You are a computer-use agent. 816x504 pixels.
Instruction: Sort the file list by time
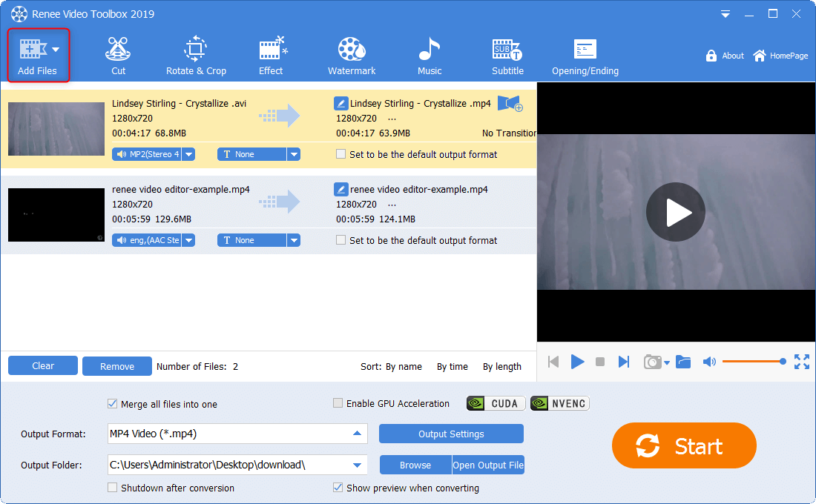coord(452,366)
